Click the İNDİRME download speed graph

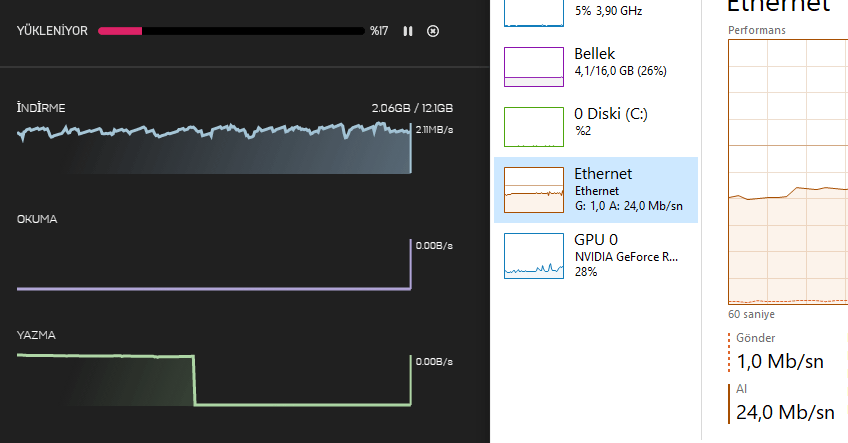coord(214,148)
